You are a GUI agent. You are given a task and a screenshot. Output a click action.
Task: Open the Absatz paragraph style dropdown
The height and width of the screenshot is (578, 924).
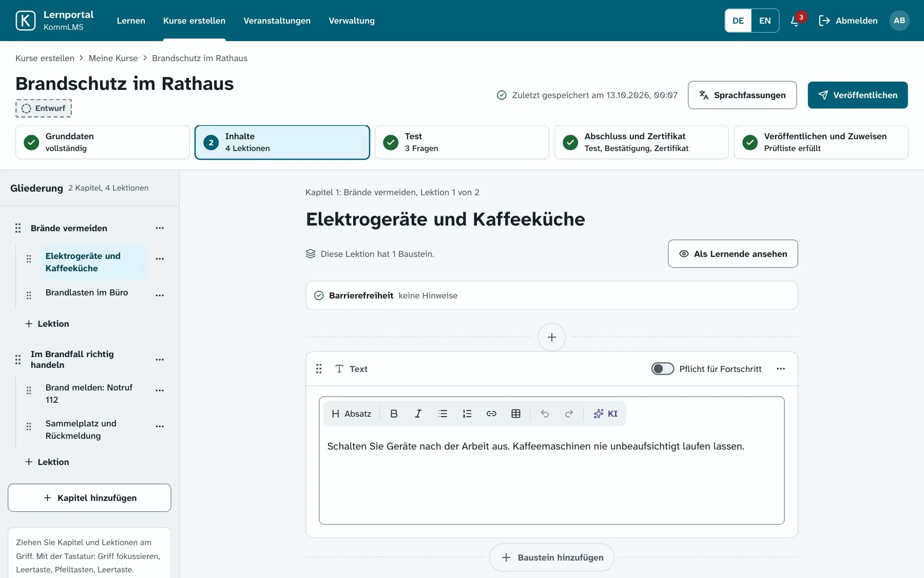point(352,414)
